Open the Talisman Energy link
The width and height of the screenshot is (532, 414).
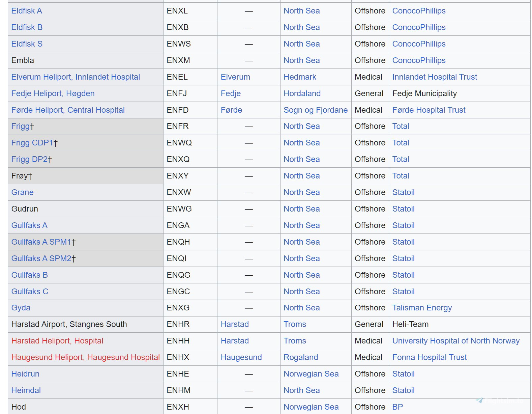(x=422, y=308)
